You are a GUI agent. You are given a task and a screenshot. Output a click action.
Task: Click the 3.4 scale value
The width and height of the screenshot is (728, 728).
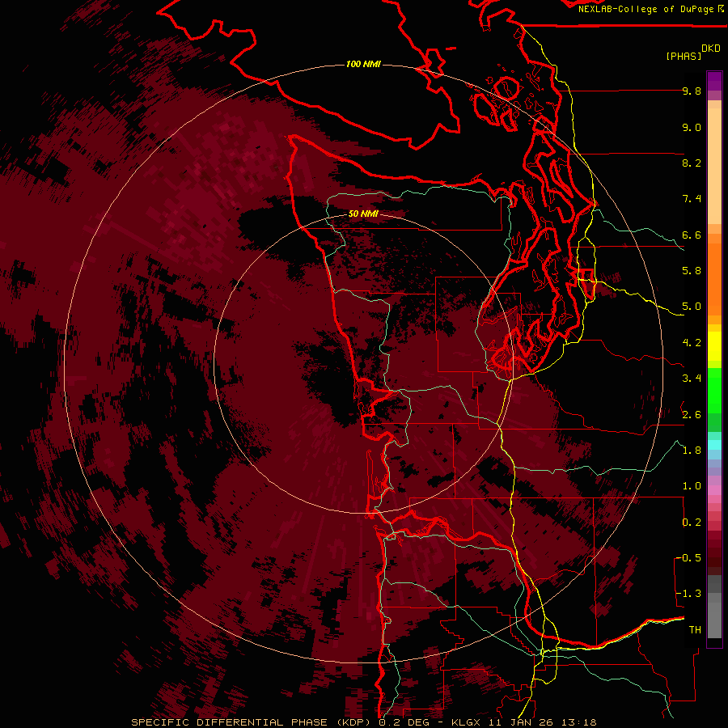point(692,379)
